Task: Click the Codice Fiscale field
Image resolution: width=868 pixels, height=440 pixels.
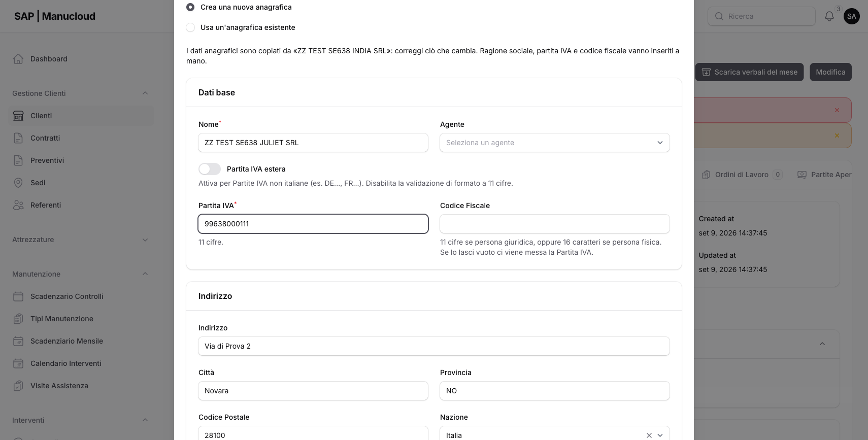Action: pyautogui.click(x=555, y=224)
